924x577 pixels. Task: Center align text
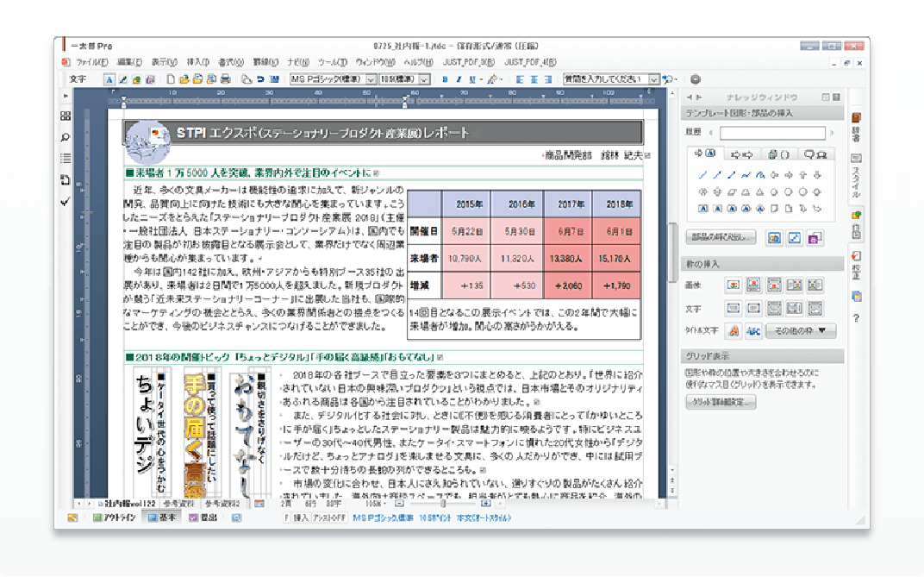point(534,79)
